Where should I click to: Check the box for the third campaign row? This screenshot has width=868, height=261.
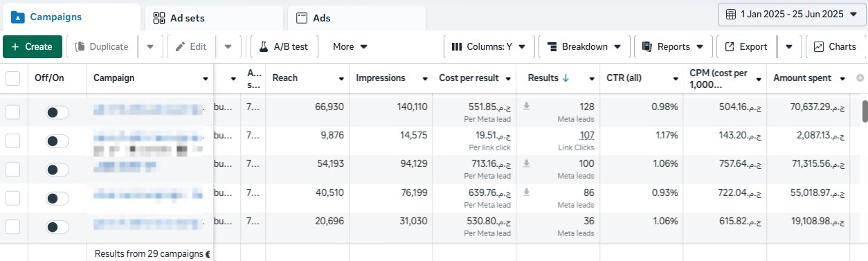coord(12,170)
